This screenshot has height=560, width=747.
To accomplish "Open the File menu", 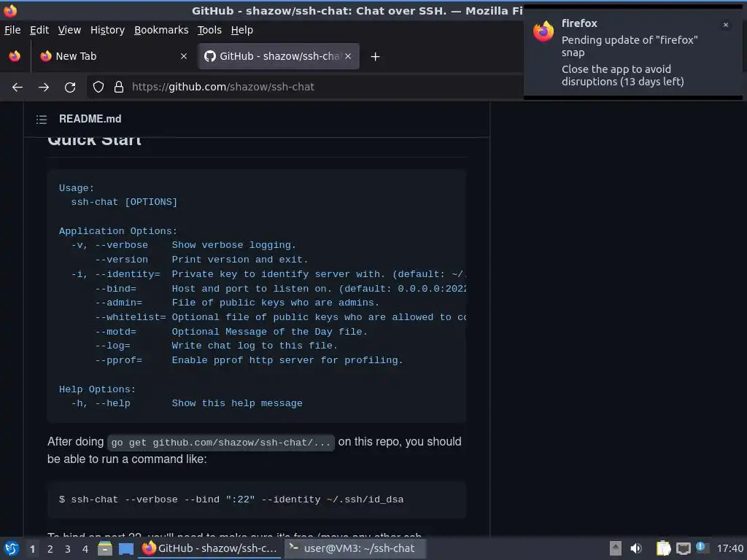I will [x=12, y=30].
